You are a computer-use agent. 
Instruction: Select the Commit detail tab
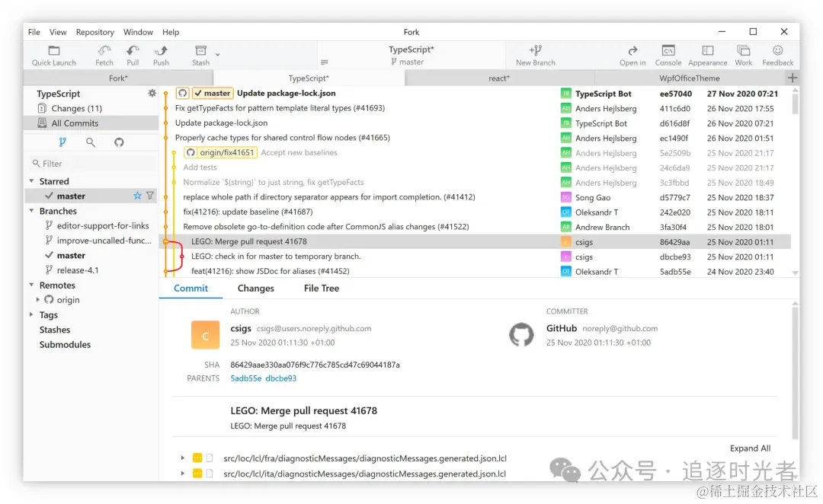191,288
